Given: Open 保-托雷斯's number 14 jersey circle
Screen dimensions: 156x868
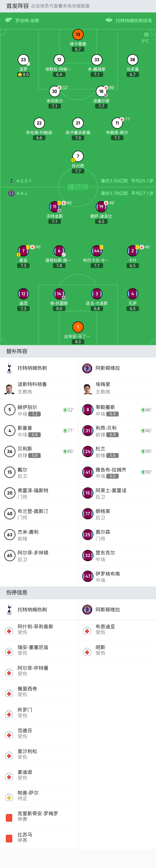Looking at the screenshot, I should pos(59,294).
